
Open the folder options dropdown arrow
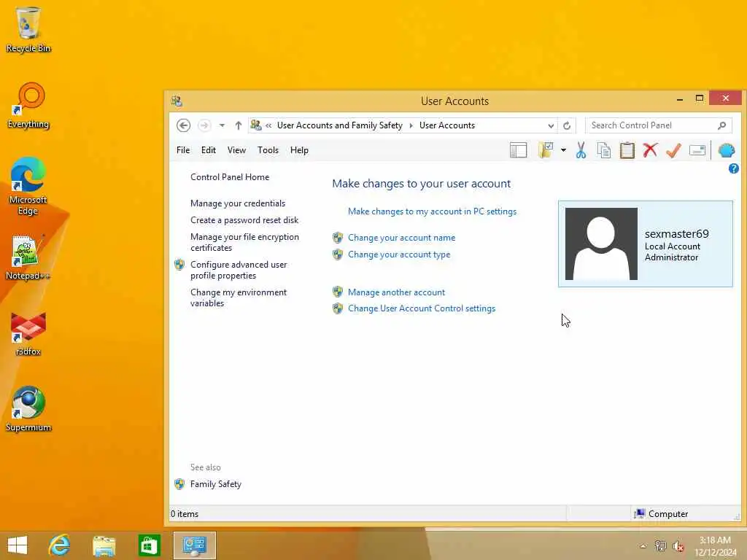pos(563,150)
